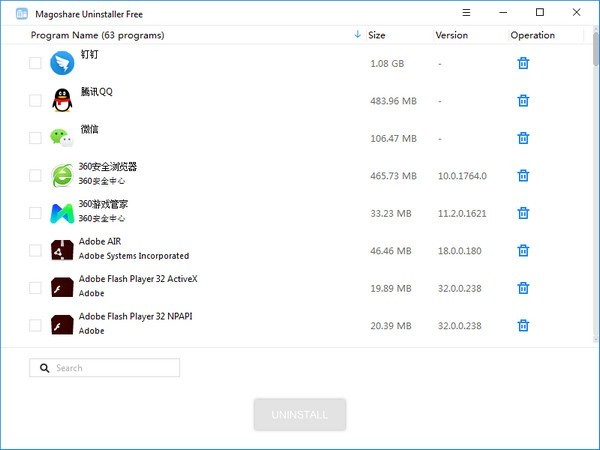Select the 腾讯QQ program name
The image size is (600, 450).
click(x=96, y=92)
